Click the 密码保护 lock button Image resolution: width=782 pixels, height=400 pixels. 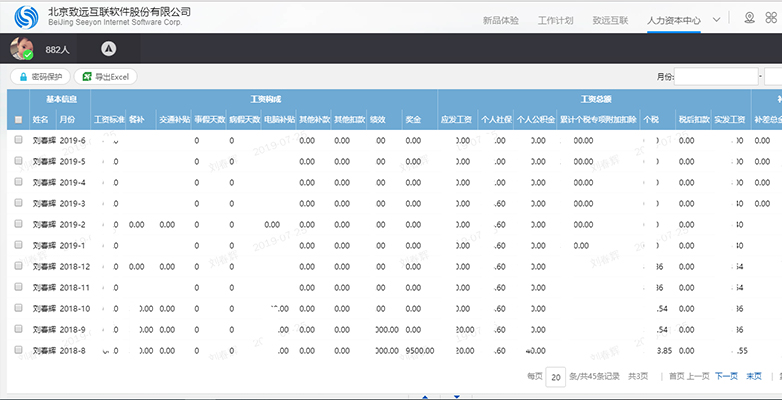pos(40,76)
